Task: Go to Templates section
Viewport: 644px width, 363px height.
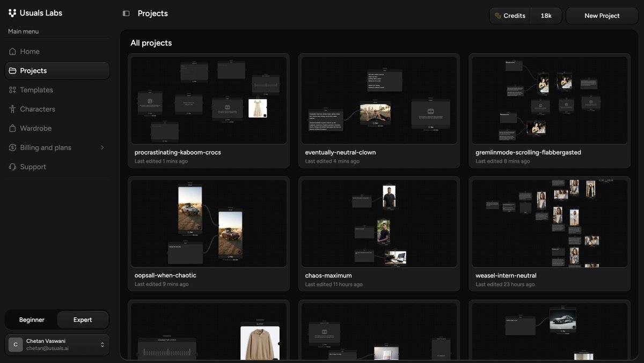Action: point(57,90)
